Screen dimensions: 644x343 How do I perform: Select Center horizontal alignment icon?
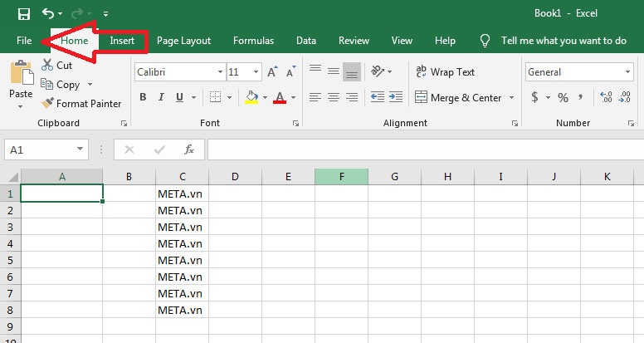coord(334,97)
